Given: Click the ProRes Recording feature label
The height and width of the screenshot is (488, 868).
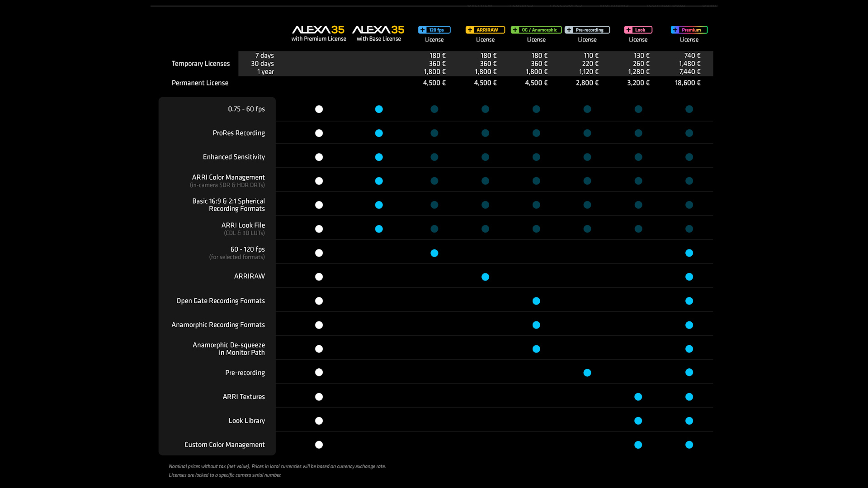Looking at the screenshot, I should coord(239,133).
